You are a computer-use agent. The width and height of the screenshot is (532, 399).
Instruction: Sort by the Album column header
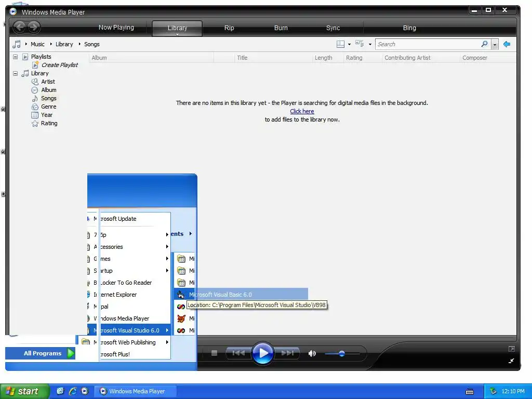tap(151, 58)
